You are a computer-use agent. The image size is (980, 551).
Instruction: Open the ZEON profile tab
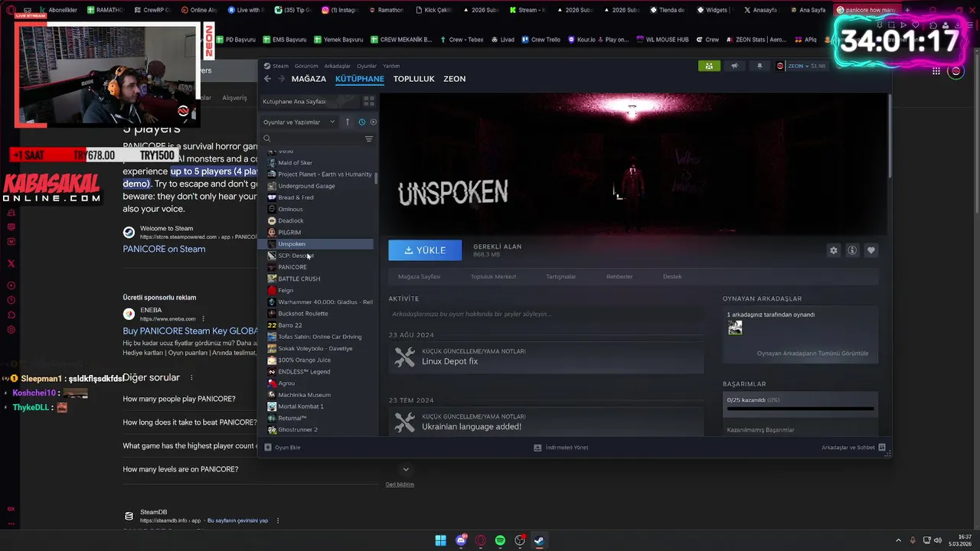454,79
